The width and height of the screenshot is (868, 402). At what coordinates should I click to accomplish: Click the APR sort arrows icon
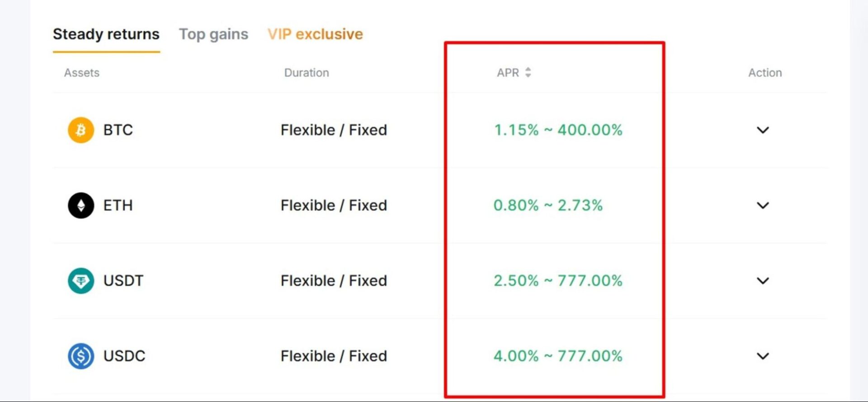tap(528, 72)
